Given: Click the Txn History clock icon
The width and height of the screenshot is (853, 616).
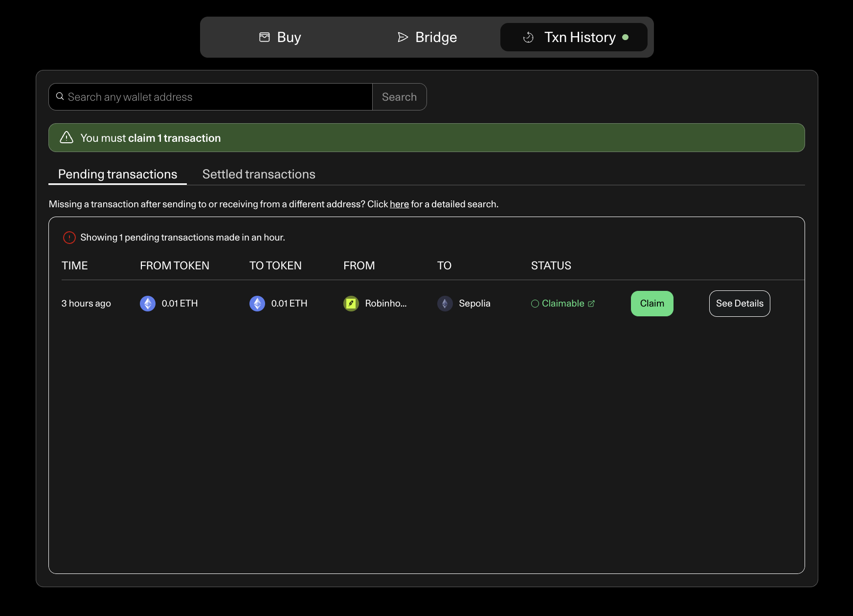Looking at the screenshot, I should tap(528, 37).
